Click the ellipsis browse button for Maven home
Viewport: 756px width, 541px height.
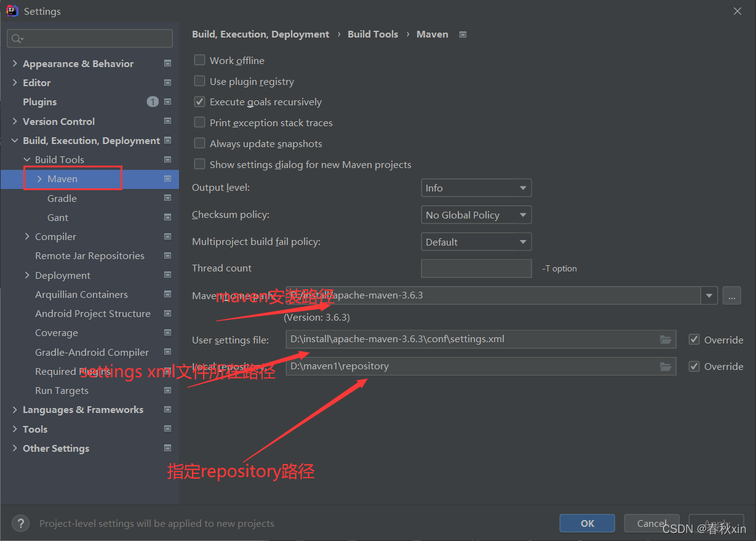pos(731,295)
